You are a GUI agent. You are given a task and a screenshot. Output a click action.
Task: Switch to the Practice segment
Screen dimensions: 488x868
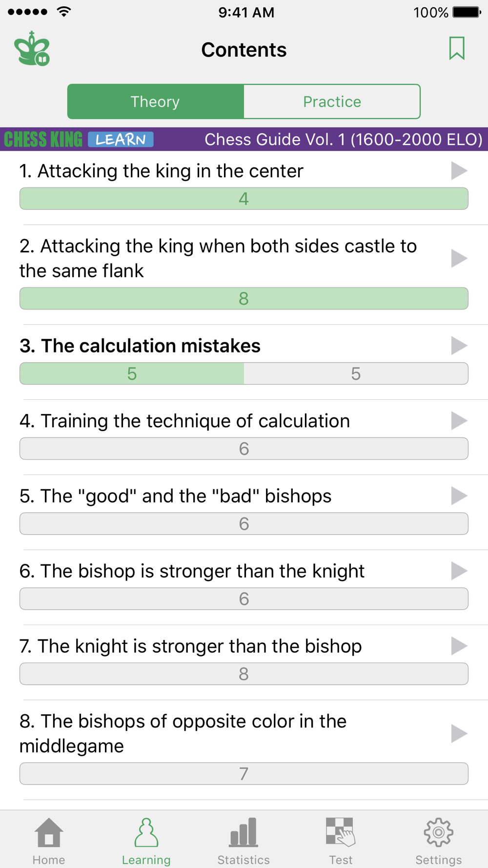point(332,102)
